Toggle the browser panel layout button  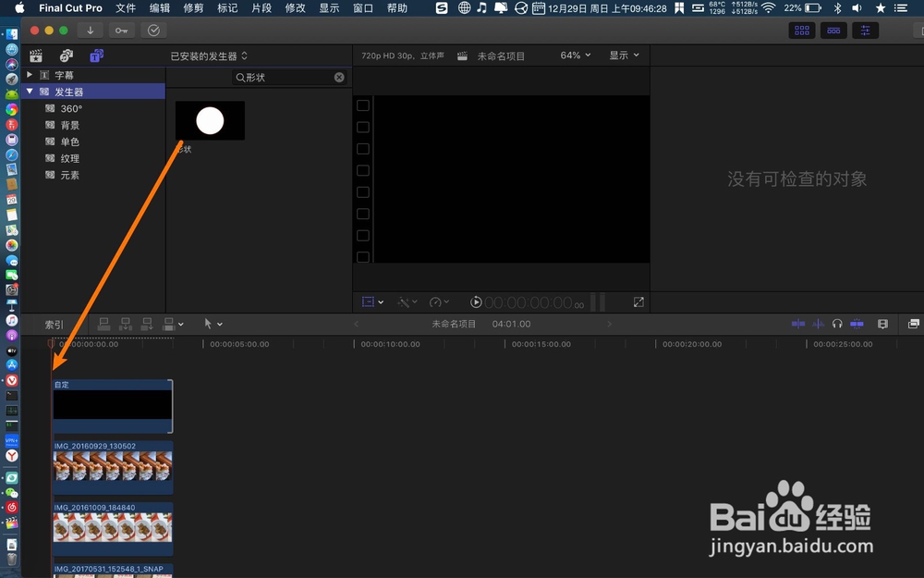click(802, 31)
